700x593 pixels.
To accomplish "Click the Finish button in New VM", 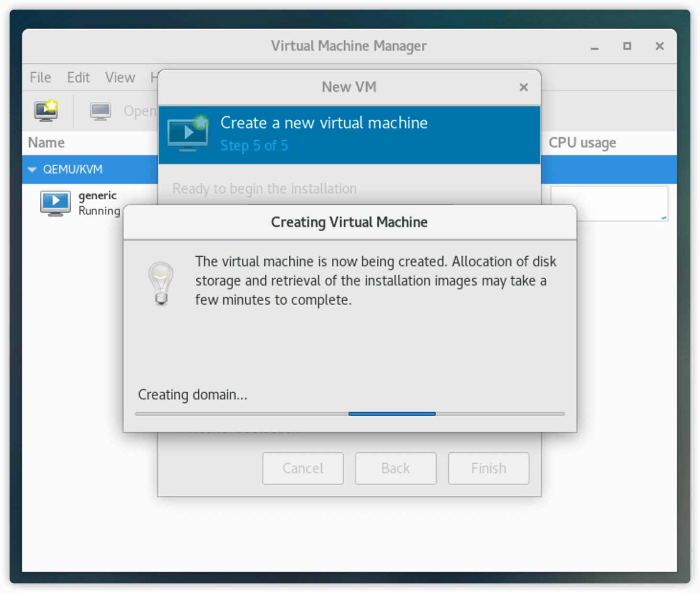I will pos(488,468).
